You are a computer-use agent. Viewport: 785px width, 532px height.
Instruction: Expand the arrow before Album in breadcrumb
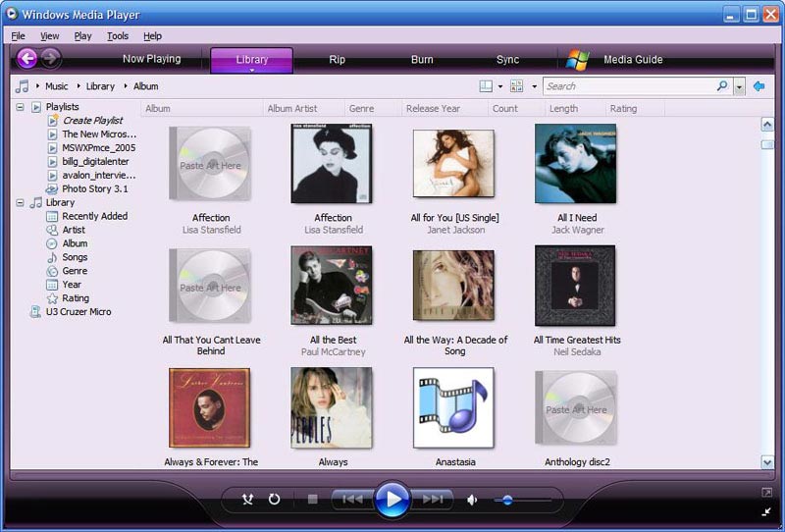(126, 86)
